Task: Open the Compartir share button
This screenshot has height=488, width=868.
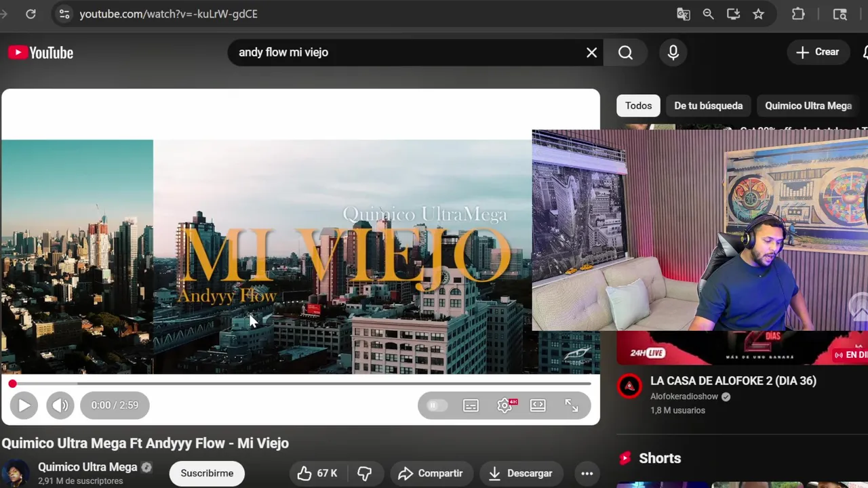Action: click(x=430, y=473)
